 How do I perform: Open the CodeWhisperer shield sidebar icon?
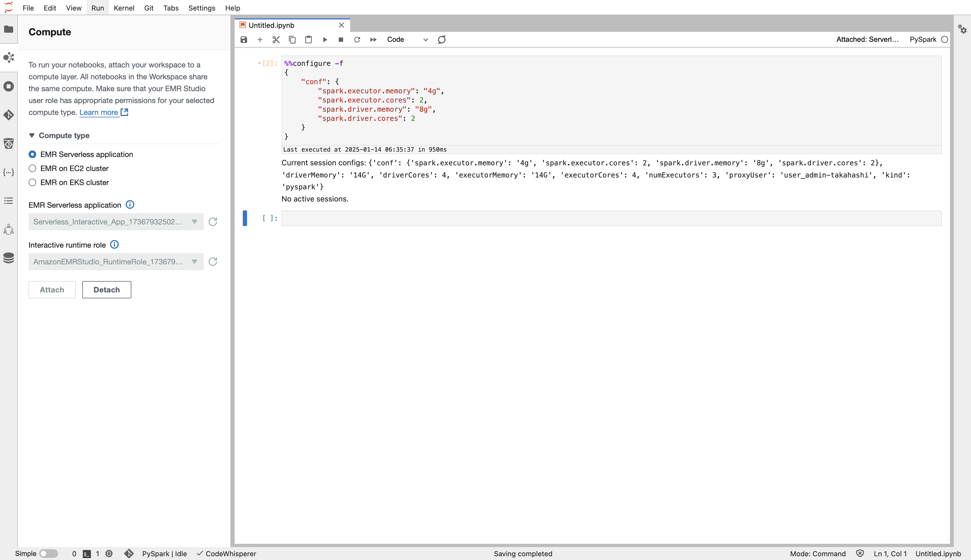coord(8,144)
